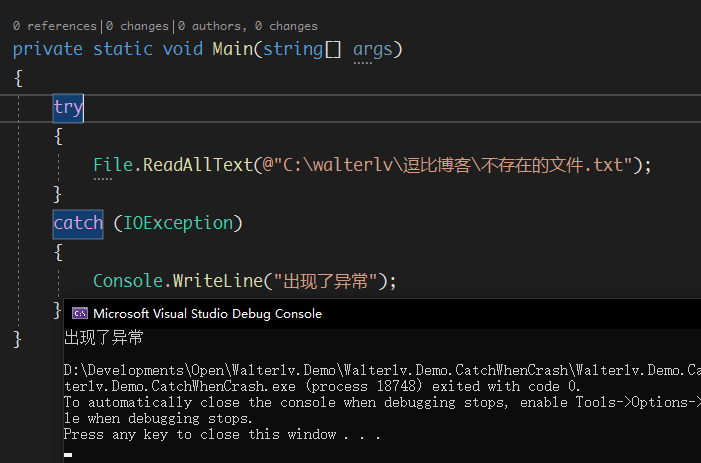Click the "0 changes" CodeLens after references
Image resolution: width=701 pixels, height=463 pixels.
pyautogui.click(x=137, y=26)
